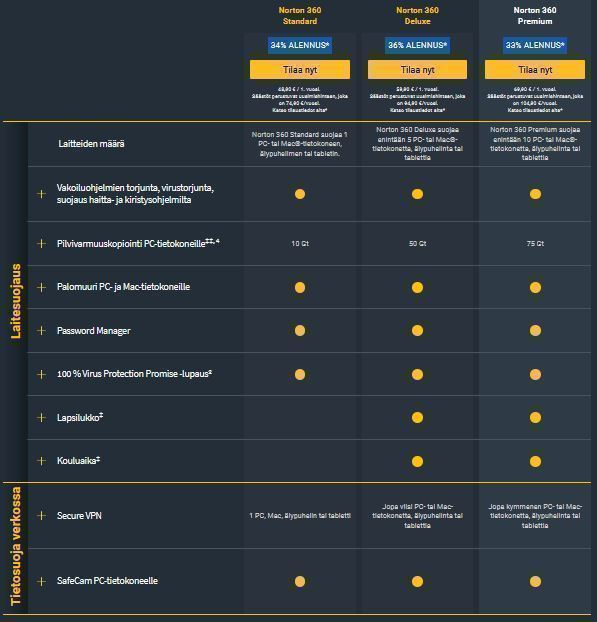Expand the Kouluaika row plus icon
The height and width of the screenshot is (622, 597).
click(41, 461)
